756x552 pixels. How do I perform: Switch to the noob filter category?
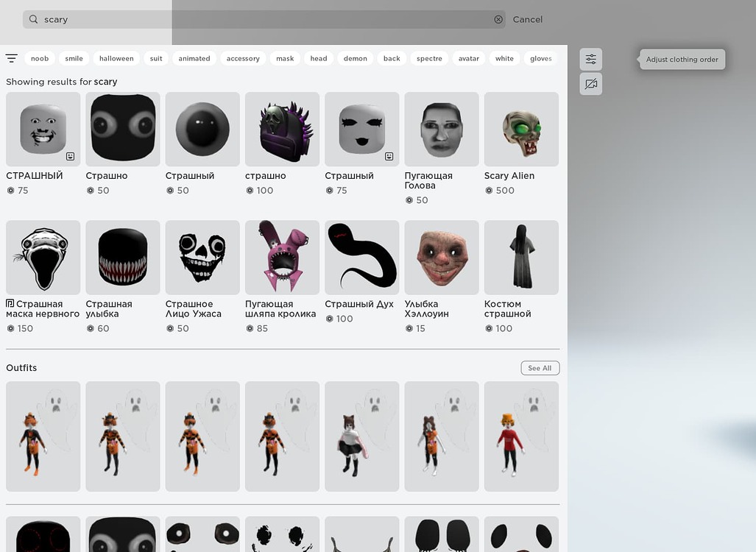click(x=39, y=57)
